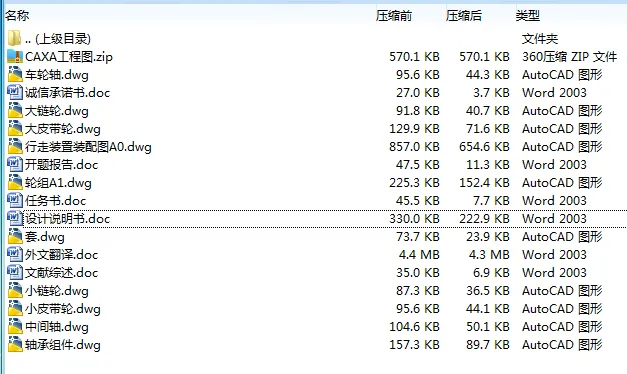Click the 129.9 KB original size value
Image resolution: width=627 pixels, height=374 pixels.
414,129
